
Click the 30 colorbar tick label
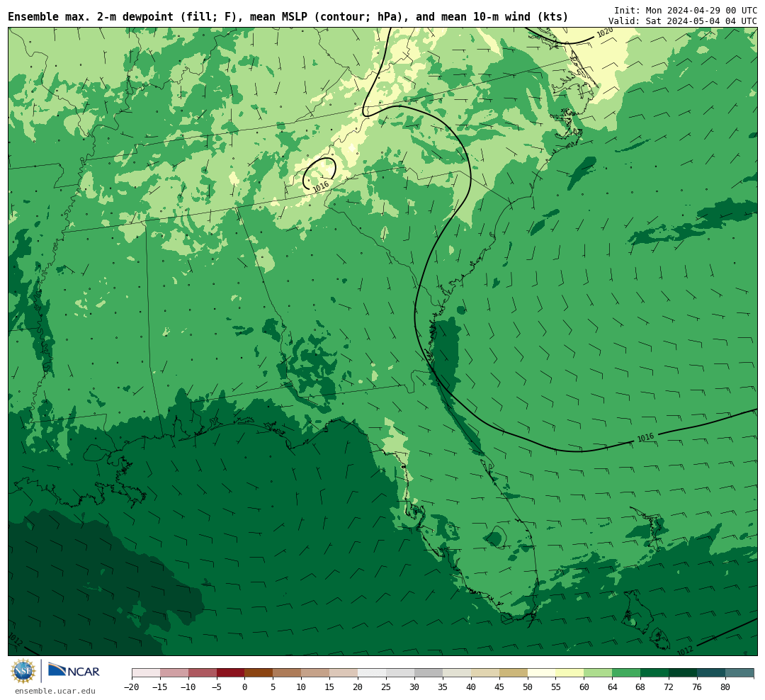(414, 687)
